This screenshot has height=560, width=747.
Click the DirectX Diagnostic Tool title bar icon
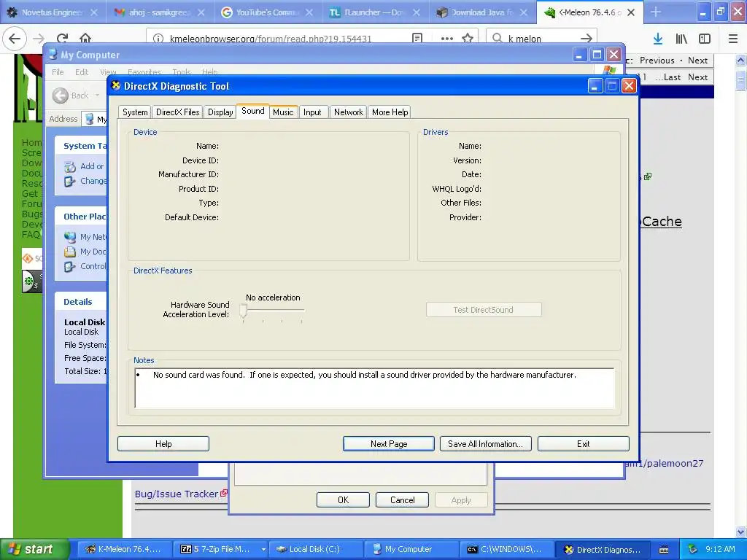tap(116, 86)
